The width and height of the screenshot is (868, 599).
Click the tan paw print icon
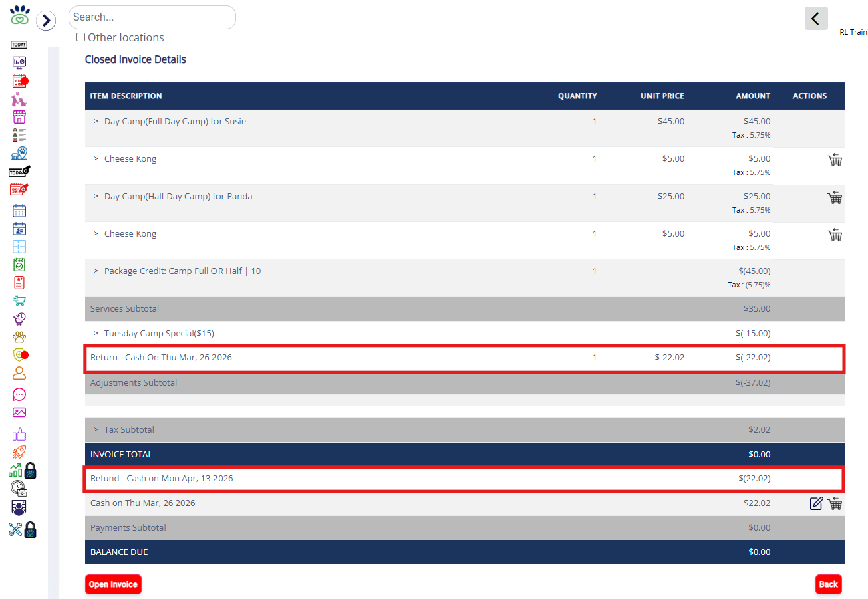[x=19, y=337]
